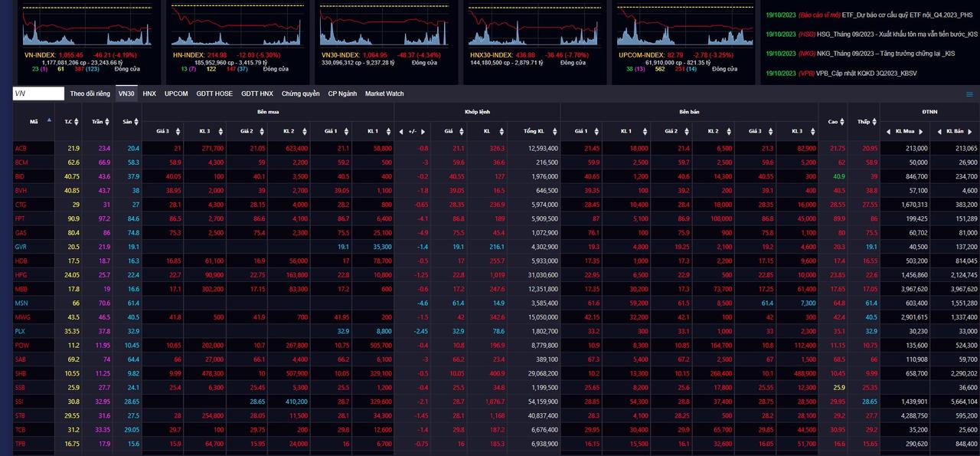The width and height of the screenshot is (980, 456).
Task: Select the Chứng quyền tab
Action: pos(300,93)
